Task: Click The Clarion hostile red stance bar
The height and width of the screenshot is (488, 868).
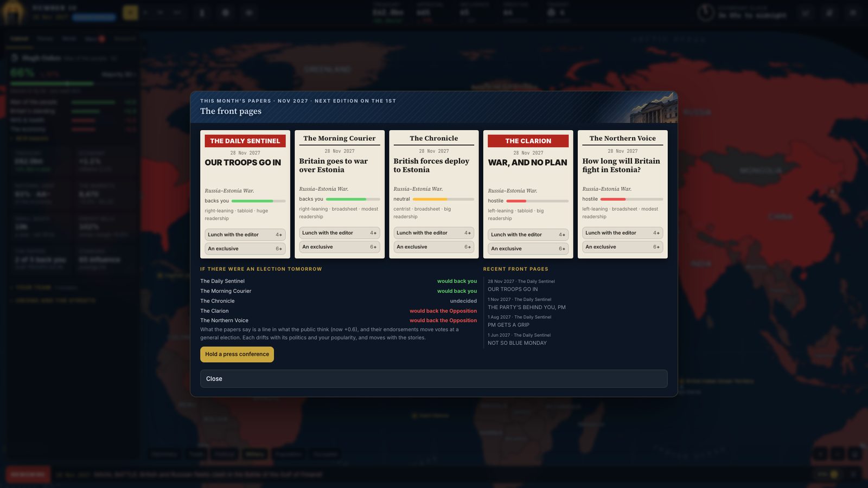Action: (538, 201)
